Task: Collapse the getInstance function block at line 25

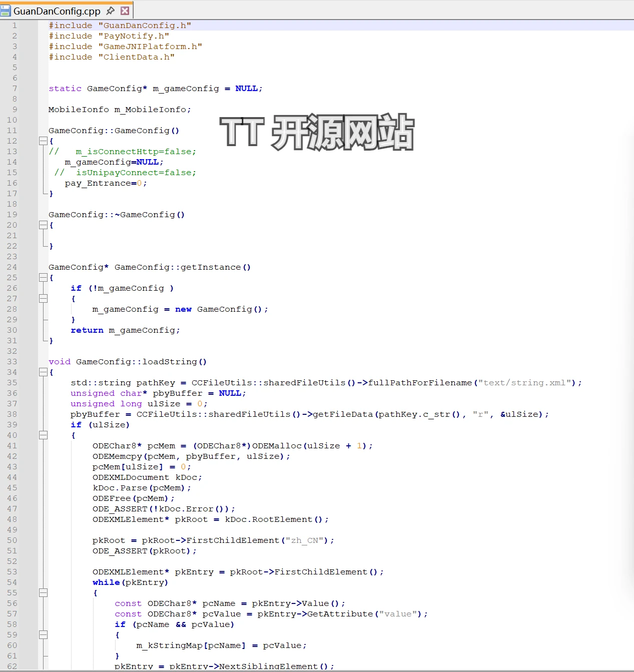Action: click(43, 278)
